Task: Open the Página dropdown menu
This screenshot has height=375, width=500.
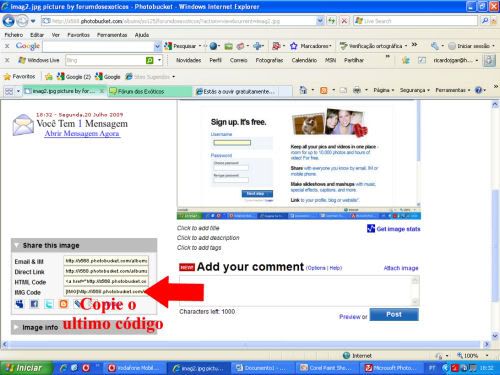Action: (x=384, y=90)
